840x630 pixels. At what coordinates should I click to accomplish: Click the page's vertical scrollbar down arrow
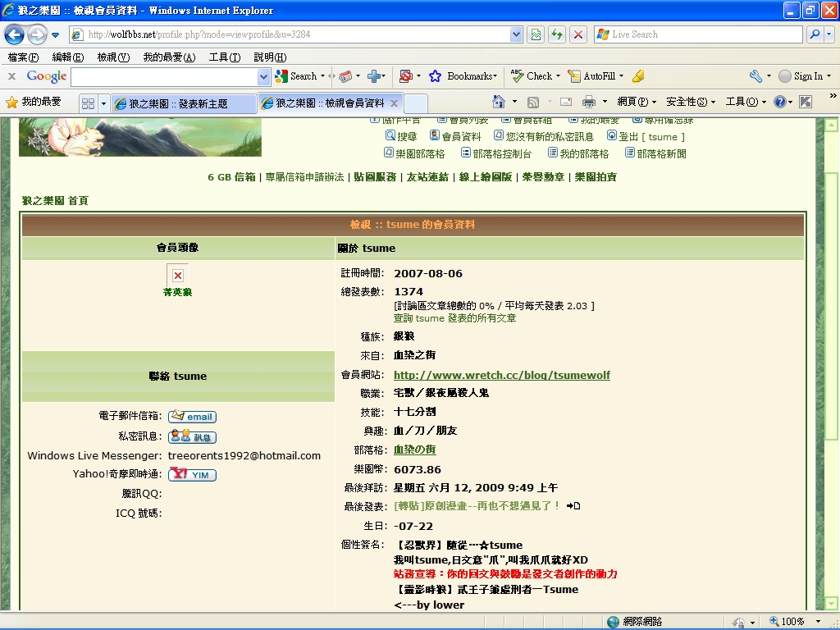click(831, 604)
